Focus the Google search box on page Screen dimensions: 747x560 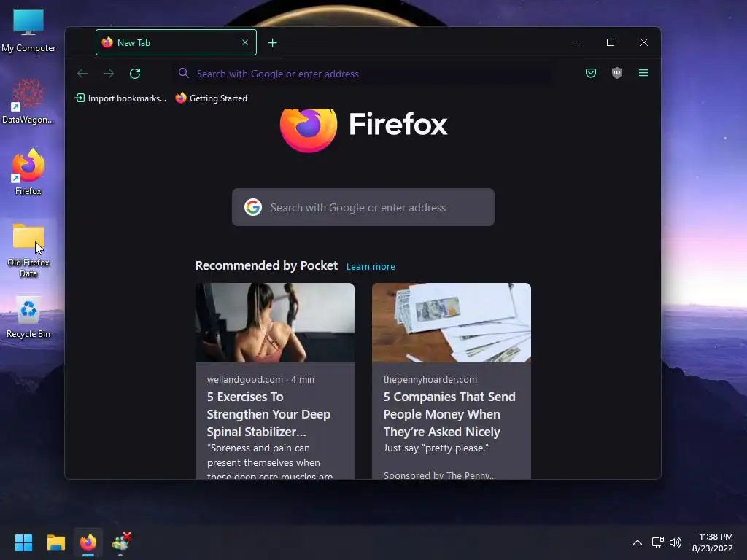[363, 207]
